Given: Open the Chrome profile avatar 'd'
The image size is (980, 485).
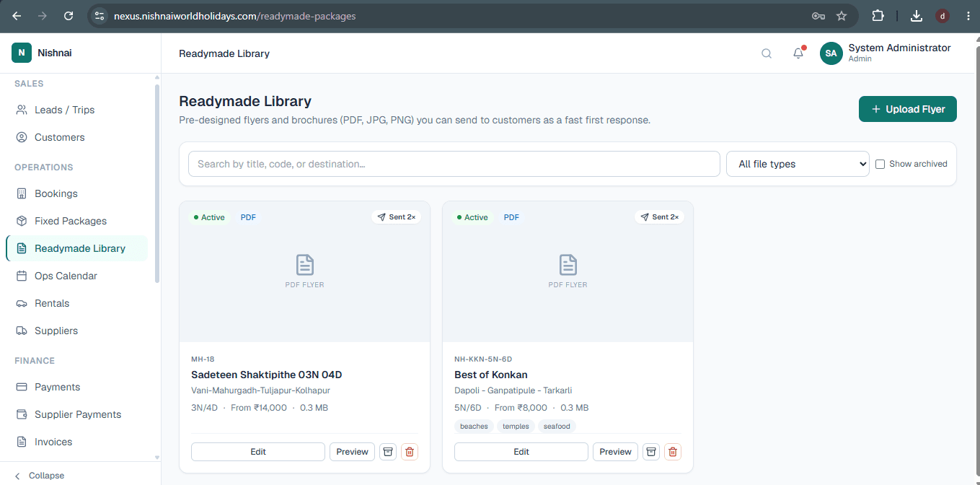Looking at the screenshot, I should 943,16.
